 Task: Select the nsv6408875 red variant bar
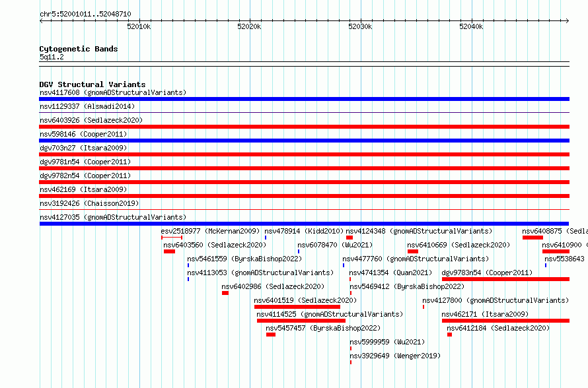[x=533, y=238]
